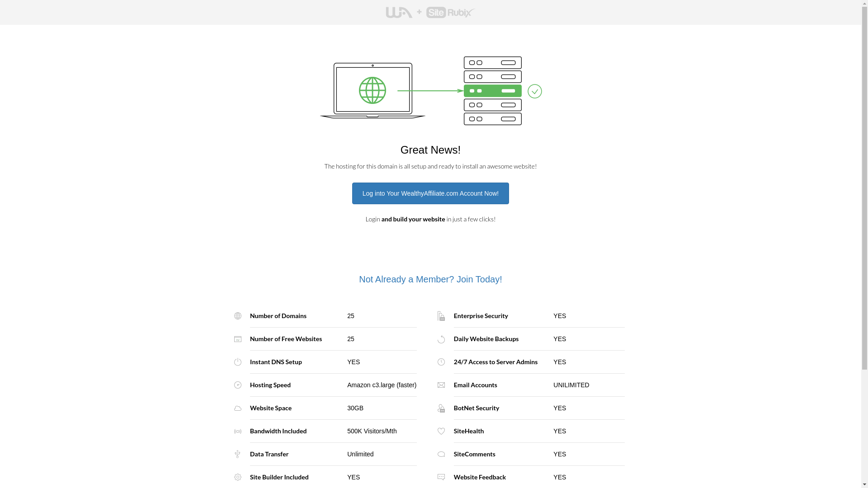
Task: Click the '24/7 Access to Server Admins' label
Action: (x=495, y=362)
